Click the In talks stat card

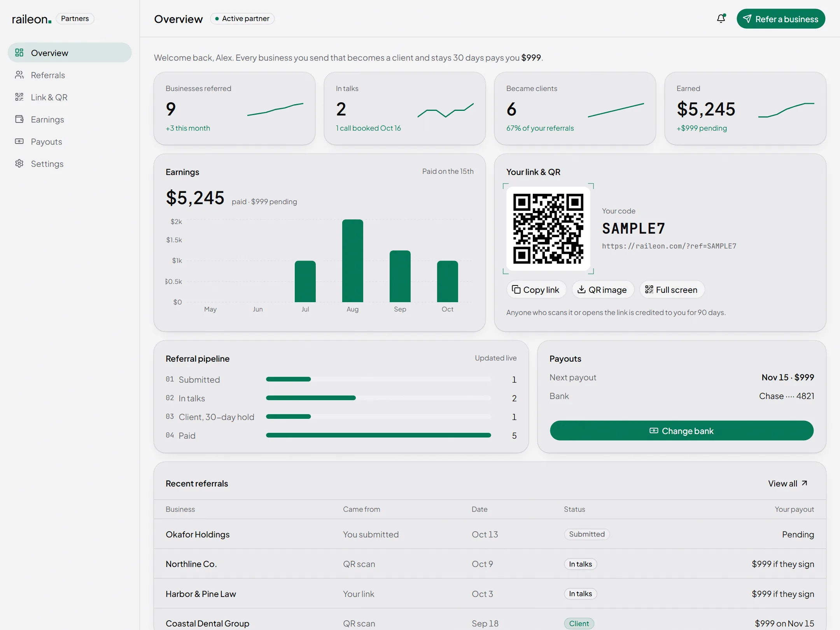click(405, 108)
